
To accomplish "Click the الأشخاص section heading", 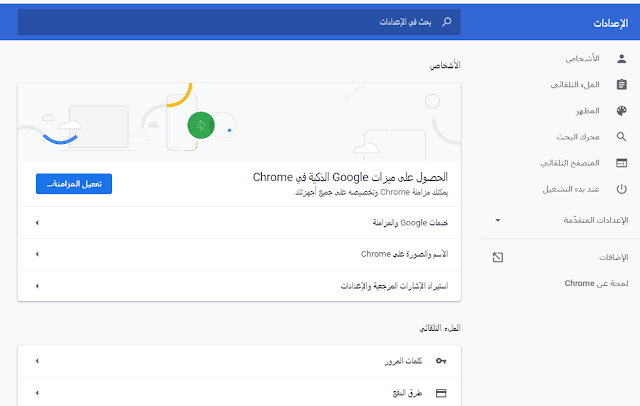I will 445,65.
